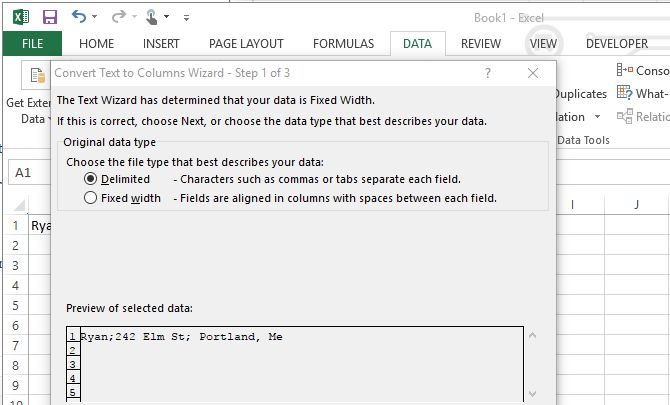Click the Save icon in quick access toolbar
This screenshot has height=405, width=670.
(x=50, y=17)
